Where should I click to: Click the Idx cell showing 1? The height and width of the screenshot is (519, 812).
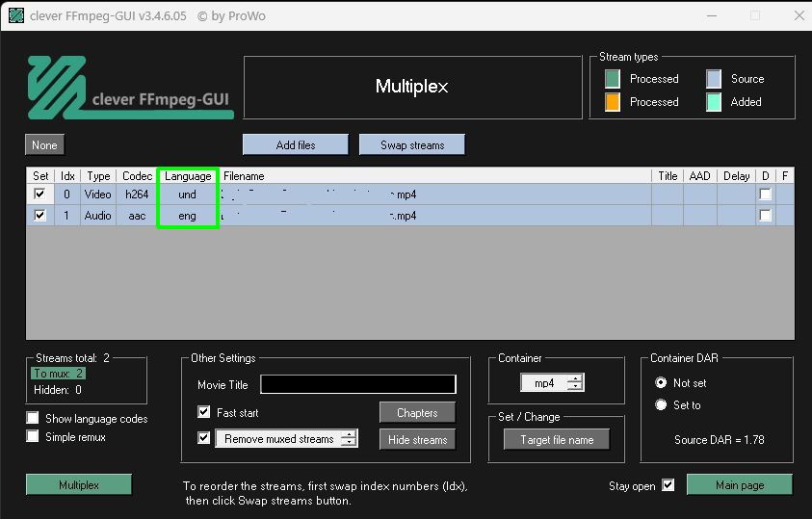pyautogui.click(x=67, y=216)
